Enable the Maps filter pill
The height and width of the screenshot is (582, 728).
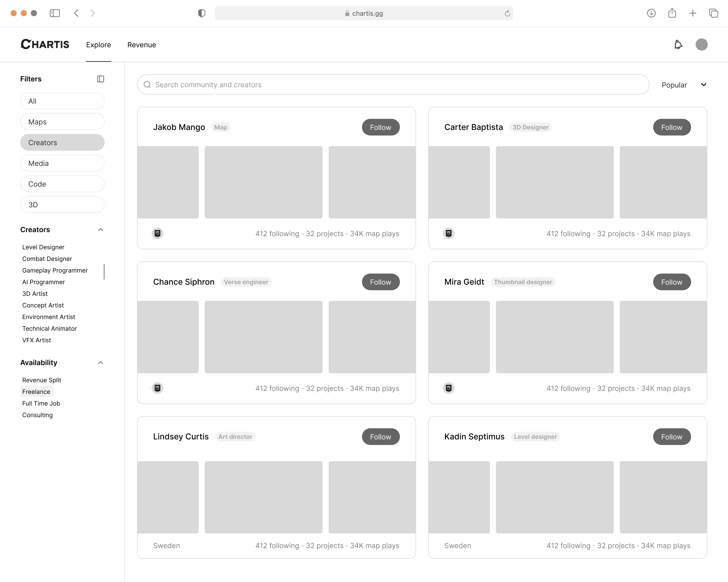click(x=62, y=122)
